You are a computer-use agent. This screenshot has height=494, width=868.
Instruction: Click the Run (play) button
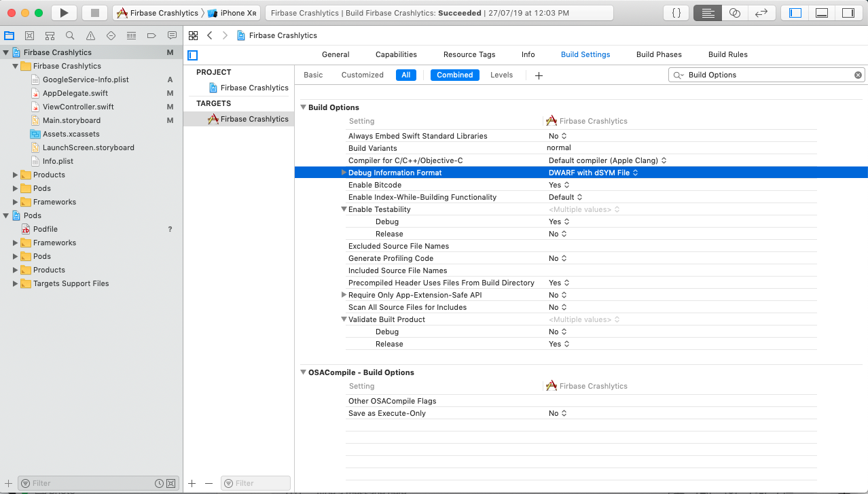coord(64,13)
